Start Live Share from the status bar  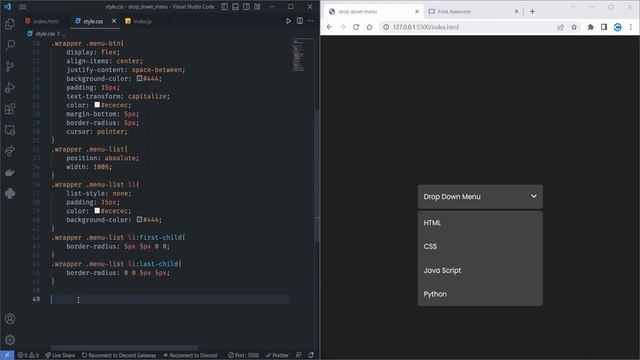click(60, 355)
